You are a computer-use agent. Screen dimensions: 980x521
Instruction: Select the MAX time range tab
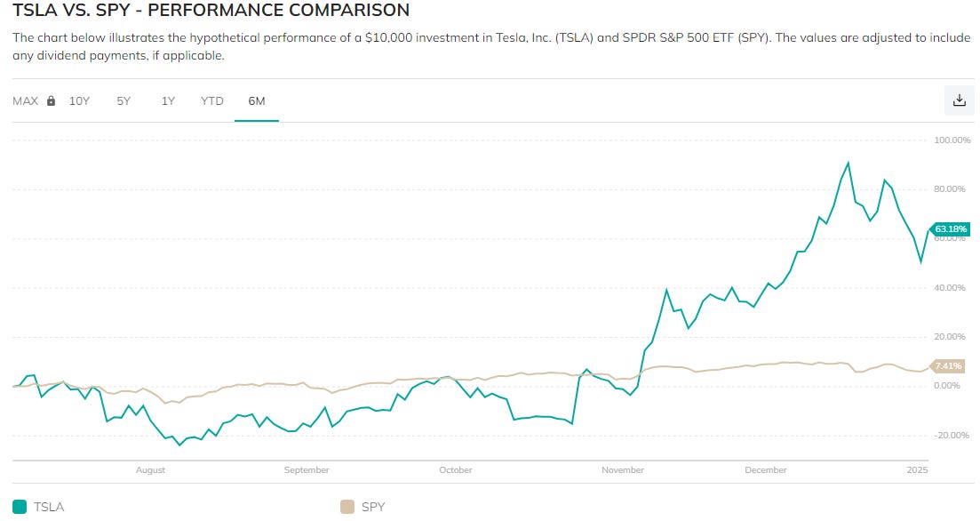pyautogui.click(x=26, y=100)
